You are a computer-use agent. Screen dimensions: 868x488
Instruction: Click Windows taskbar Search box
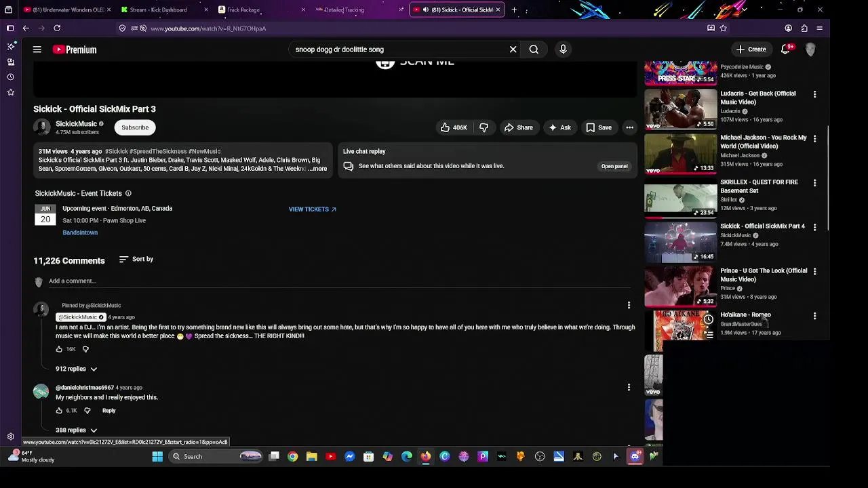pos(215,456)
